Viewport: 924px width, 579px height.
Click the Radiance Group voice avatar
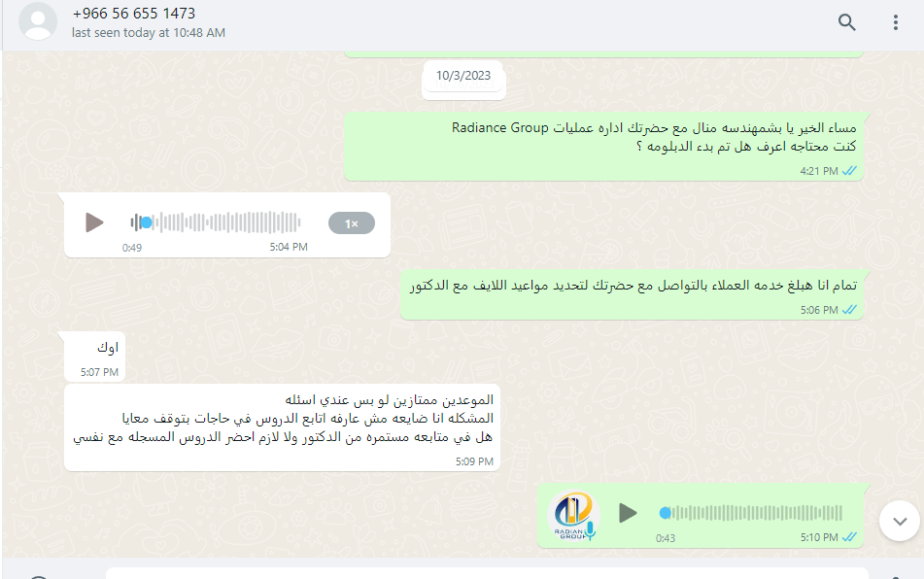pos(573,515)
